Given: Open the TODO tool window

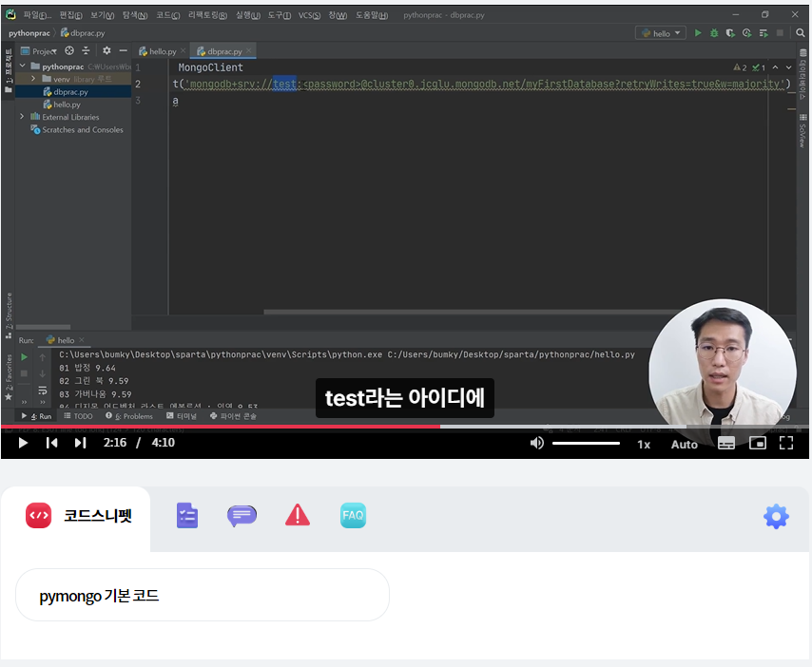Looking at the screenshot, I should click(x=78, y=416).
